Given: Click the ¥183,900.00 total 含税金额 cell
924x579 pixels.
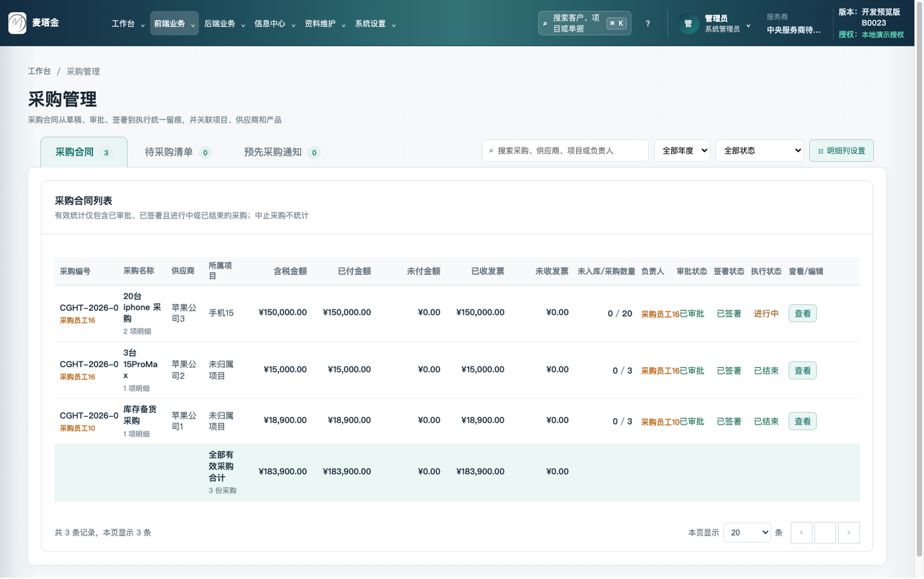Looking at the screenshot, I should coord(282,471).
